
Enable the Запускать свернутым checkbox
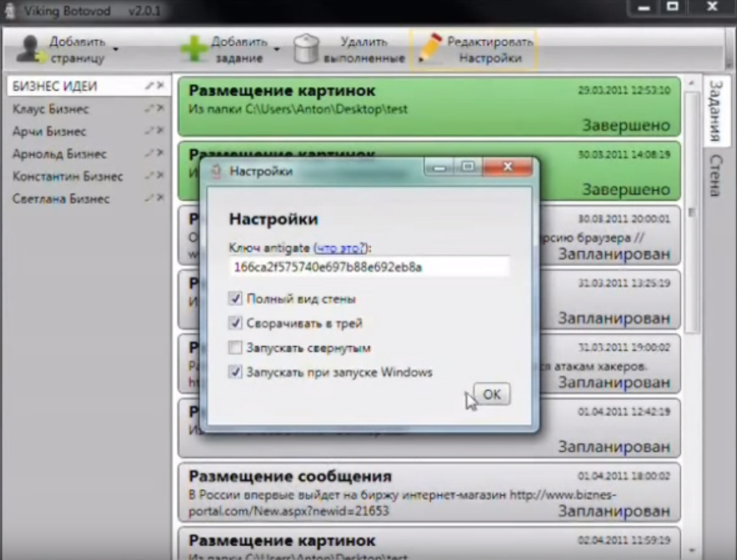click(x=236, y=347)
